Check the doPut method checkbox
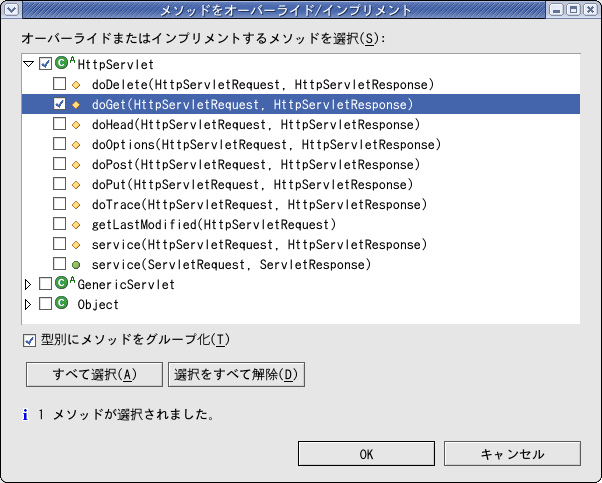 59,184
